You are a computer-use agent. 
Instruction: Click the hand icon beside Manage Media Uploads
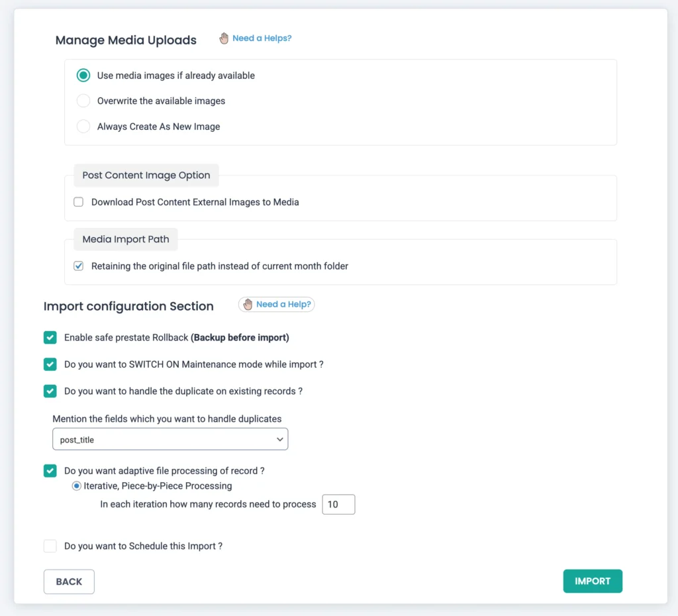click(224, 38)
